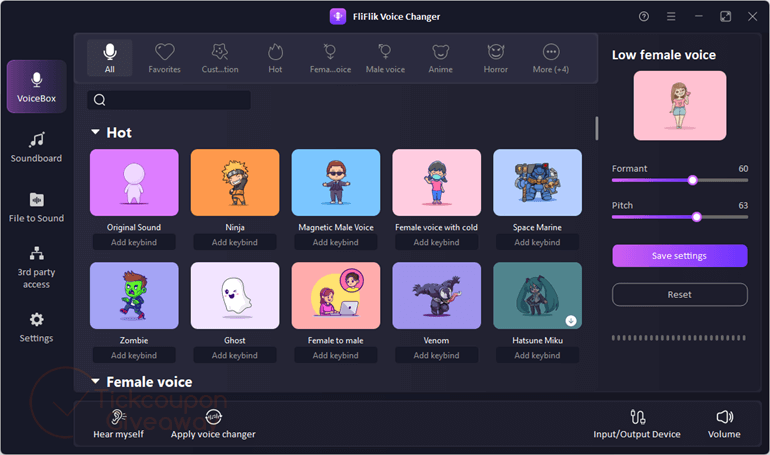This screenshot has width=770, height=455.
Task: Add keybind for Zombie
Action: point(134,355)
